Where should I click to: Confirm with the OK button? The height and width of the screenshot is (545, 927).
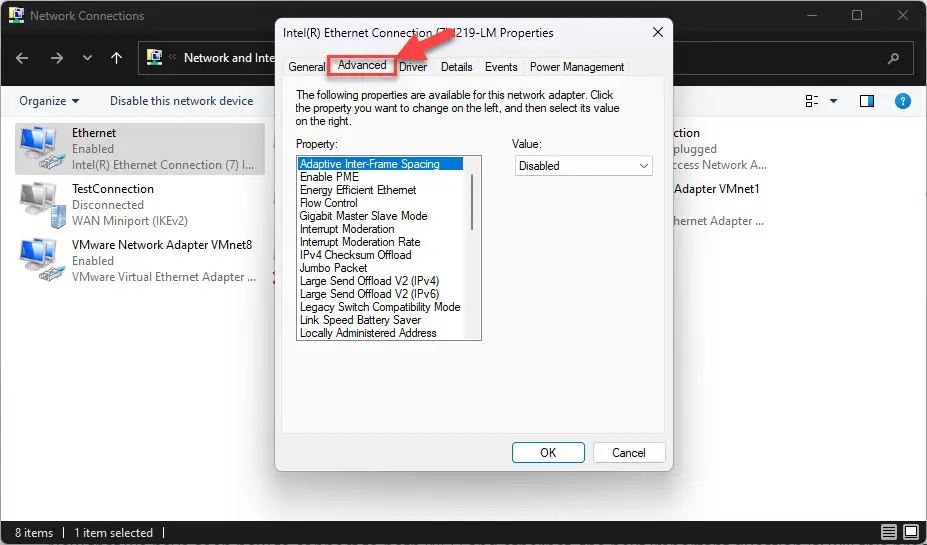tap(548, 453)
